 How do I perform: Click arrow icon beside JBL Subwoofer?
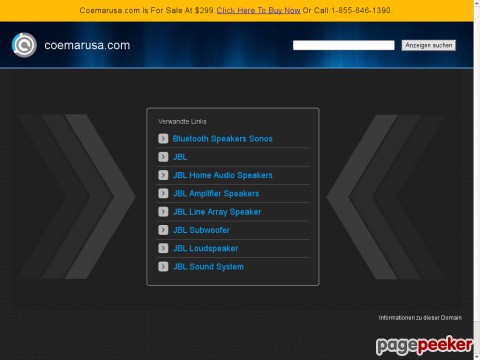point(163,230)
